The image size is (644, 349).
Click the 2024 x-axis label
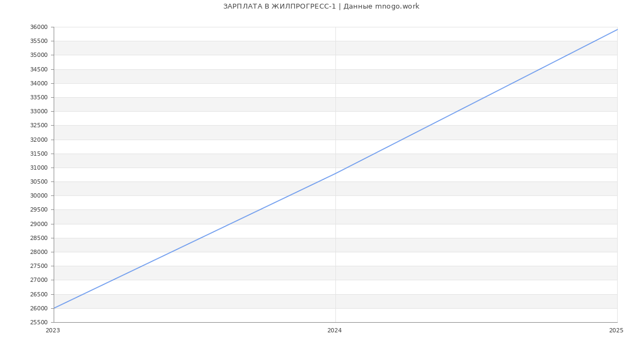[334, 331]
